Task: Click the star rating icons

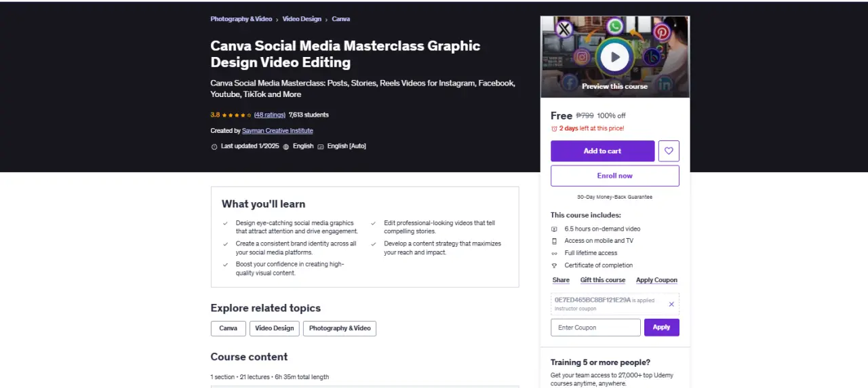Action: (237, 115)
